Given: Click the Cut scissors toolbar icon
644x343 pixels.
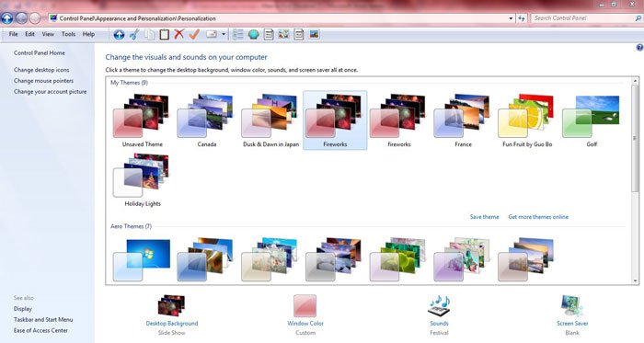Looking at the screenshot, I should (134, 34).
